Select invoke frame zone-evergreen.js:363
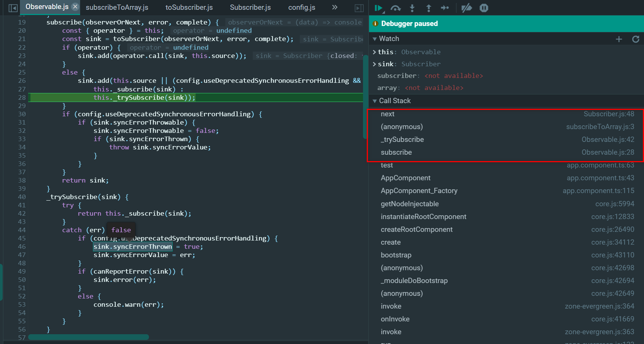644x344 pixels. click(506, 332)
